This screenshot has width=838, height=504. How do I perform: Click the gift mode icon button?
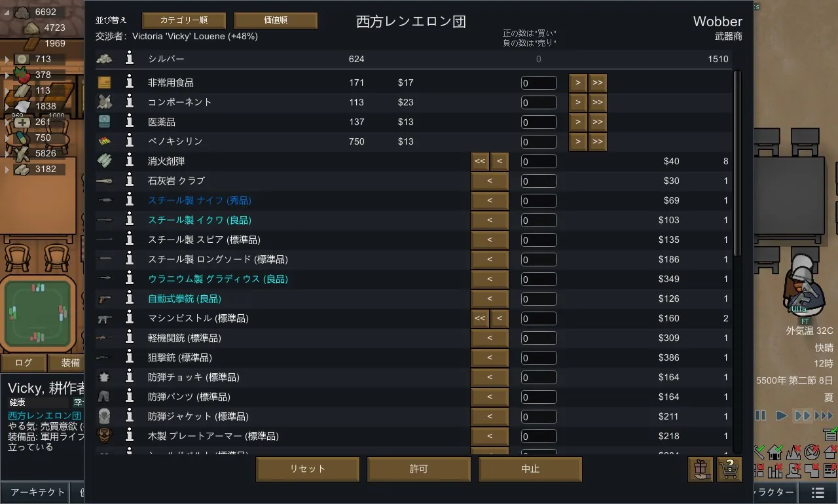click(701, 469)
